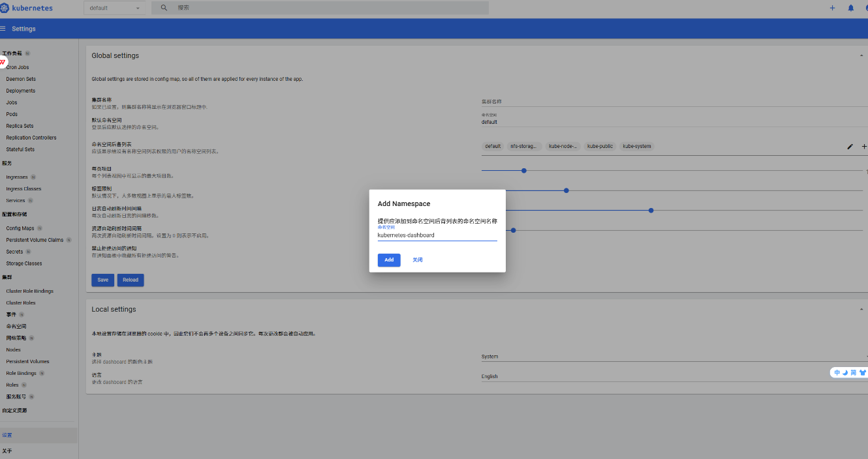
Task: Collapse the Local settings panel
Action: (x=861, y=310)
